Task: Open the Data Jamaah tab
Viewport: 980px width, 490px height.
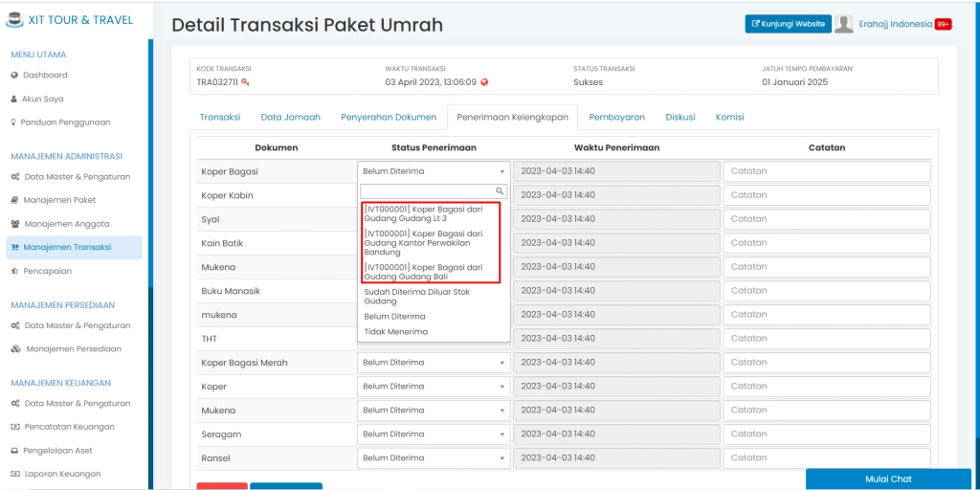Action: click(290, 117)
